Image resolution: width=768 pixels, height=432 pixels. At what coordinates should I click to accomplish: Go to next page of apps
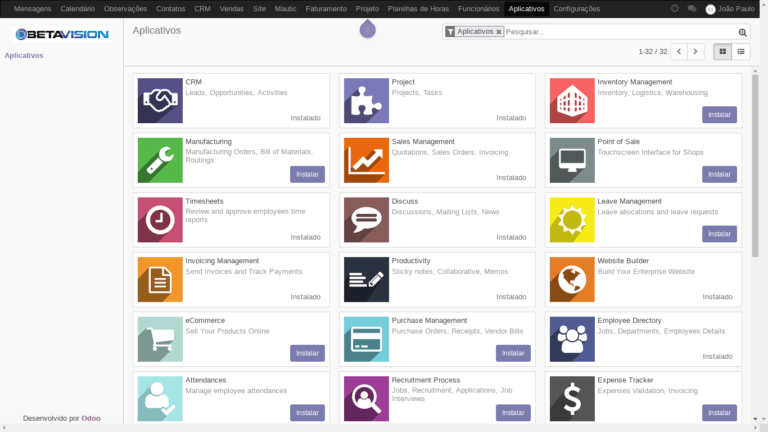696,51
